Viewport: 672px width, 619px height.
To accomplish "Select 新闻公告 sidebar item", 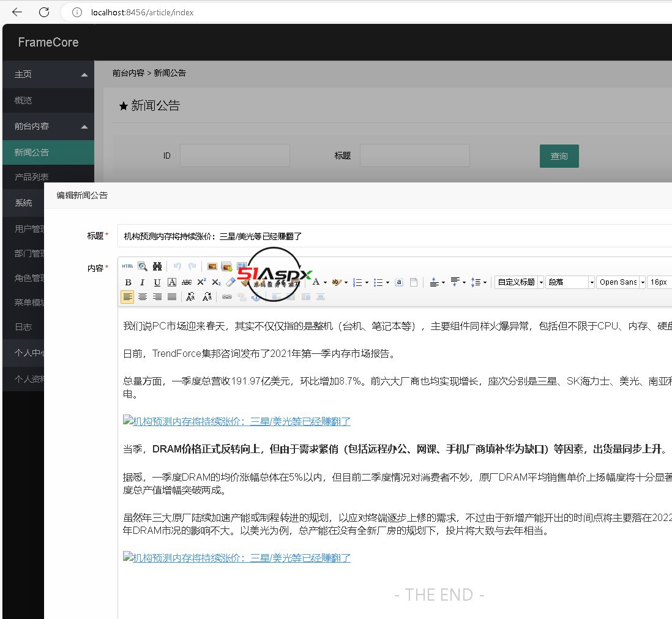I will [x=48, y=152].
